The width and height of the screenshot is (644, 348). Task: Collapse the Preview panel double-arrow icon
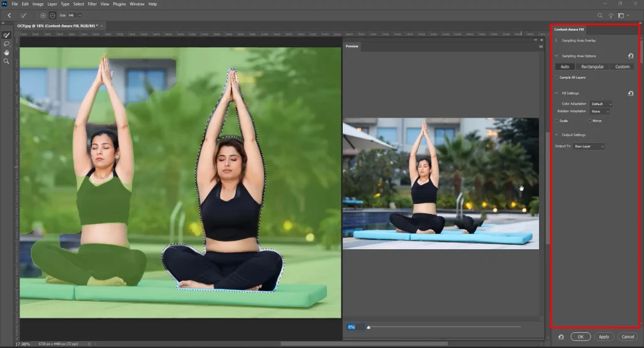point(535,40)
